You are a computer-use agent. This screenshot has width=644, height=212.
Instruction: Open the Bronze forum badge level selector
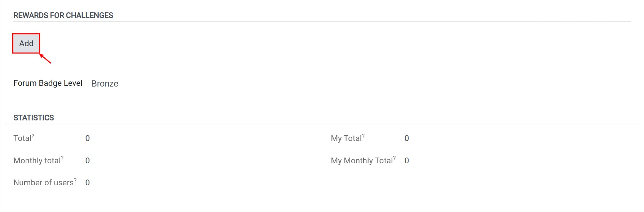tap(105, 84)
